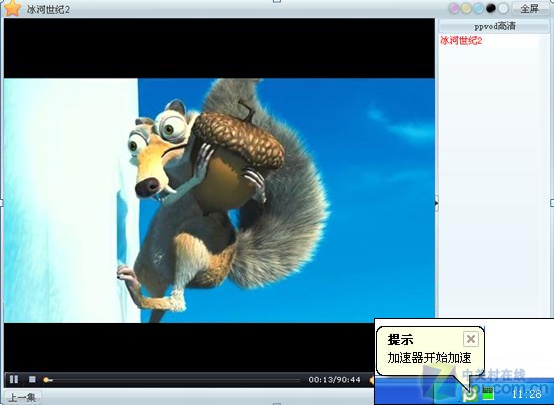
Task: Select the yellow skin color dot
Action: [x=466, y=8]
